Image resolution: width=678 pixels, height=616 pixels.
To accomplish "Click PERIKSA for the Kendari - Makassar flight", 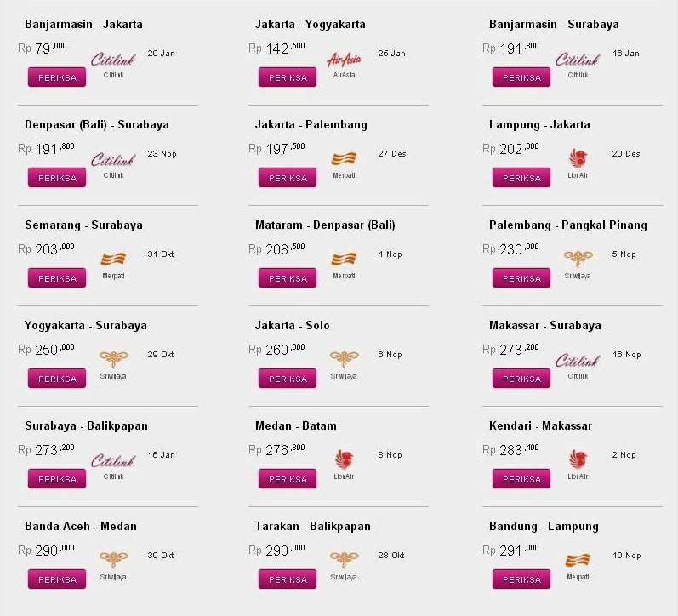I will coord(521,479).
